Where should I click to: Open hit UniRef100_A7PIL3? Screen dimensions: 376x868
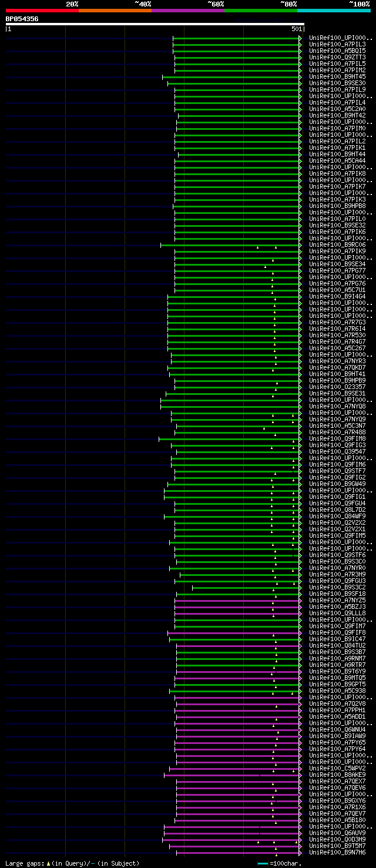tap(337, 44)
